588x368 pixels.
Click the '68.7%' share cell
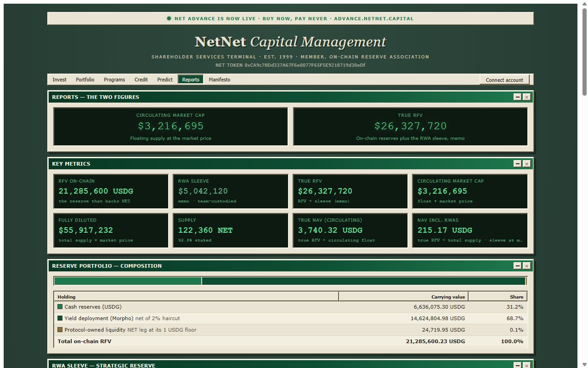[x=516, y=318]
